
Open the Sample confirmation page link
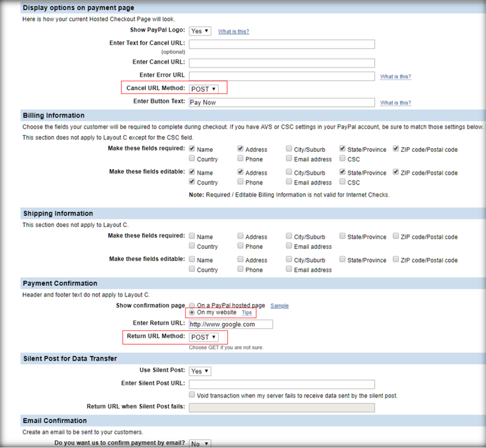coord(279,306)
